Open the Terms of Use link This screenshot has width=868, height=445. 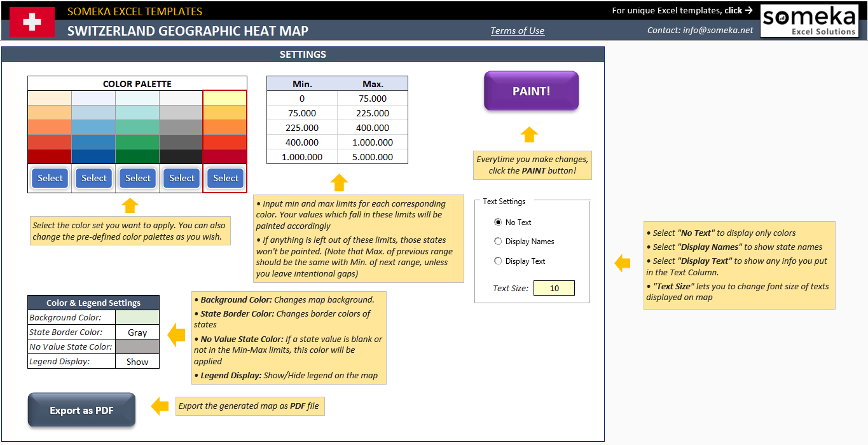[517, 31]
